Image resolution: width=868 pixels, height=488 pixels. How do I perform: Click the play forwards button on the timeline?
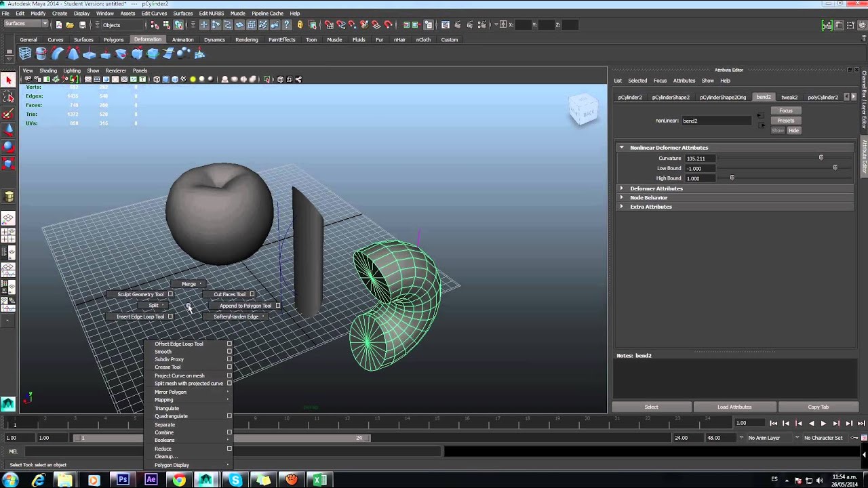(823, 423)
